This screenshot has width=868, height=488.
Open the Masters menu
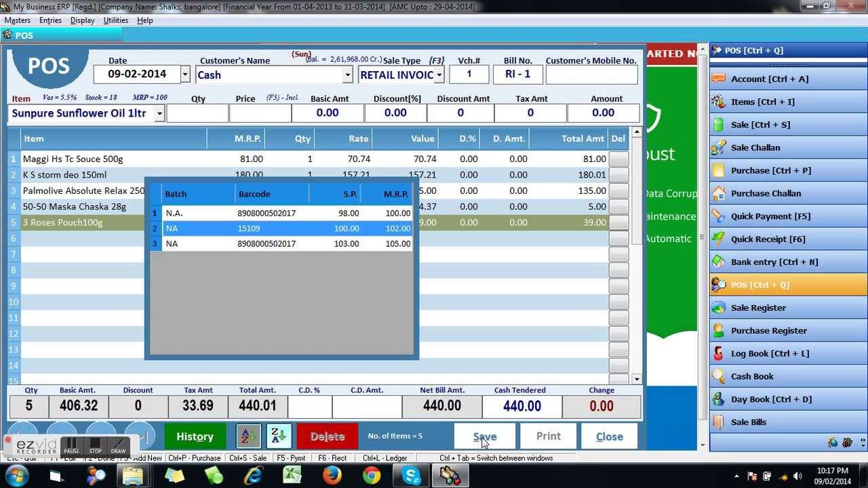[x=17, y=20]
